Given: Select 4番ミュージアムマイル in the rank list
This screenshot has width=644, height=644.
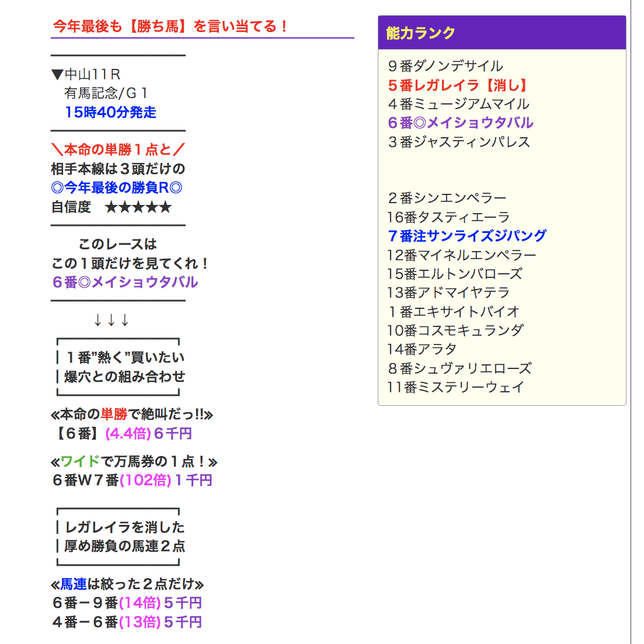Looking at the screenshot, I should click(x=458, y=104).
